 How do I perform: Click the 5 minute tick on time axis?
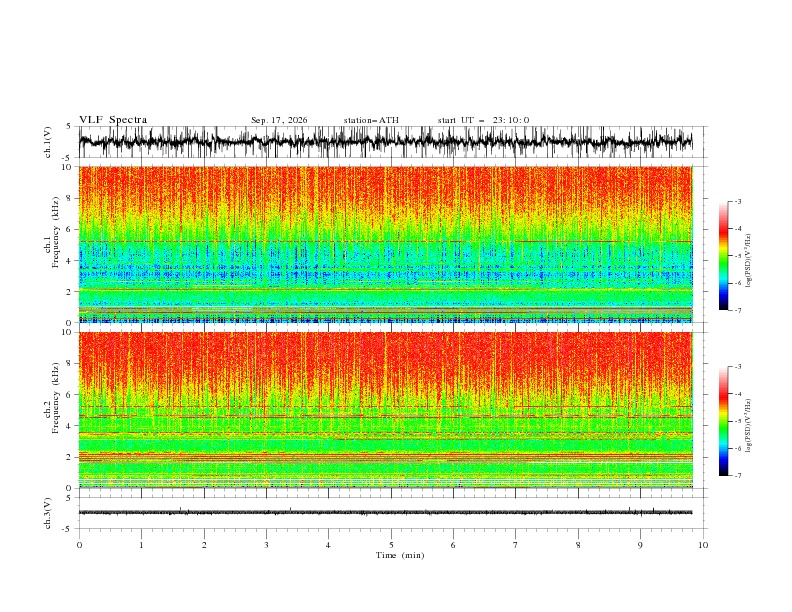[x=391, y=545]
